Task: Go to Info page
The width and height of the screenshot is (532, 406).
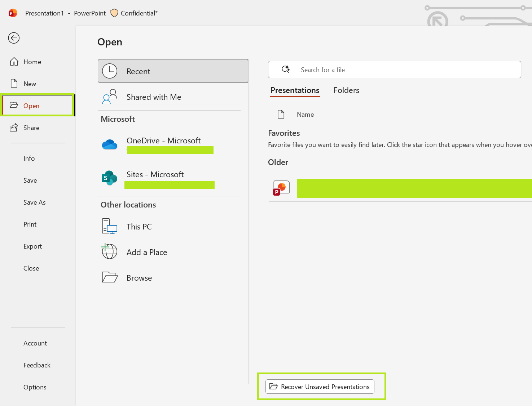Action: 38,159
